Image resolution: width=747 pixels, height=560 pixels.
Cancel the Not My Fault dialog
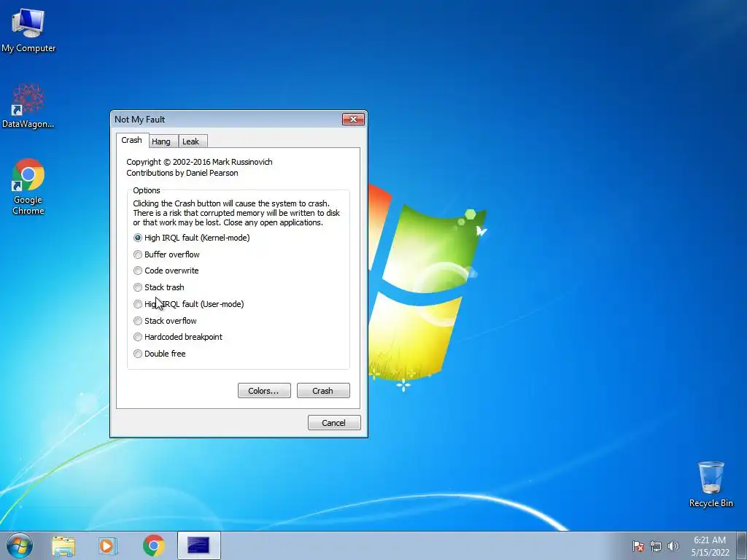click(x=334, y=422)
